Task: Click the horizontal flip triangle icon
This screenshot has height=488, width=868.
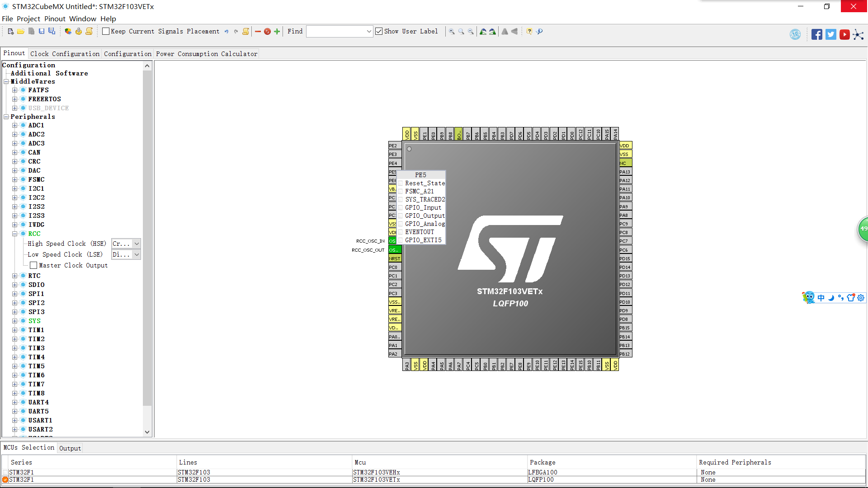Action: pyautogui.click(x=514, y=31)
